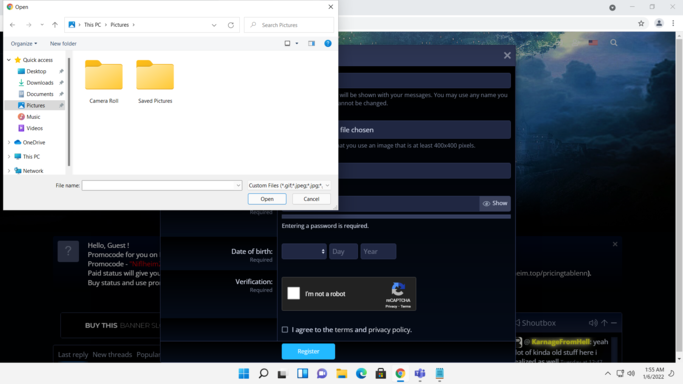The height and width of the screenshot is (384, 683).
Task: Select the US flag language icon
Action: pyautogui.click(x=593, y=43)
